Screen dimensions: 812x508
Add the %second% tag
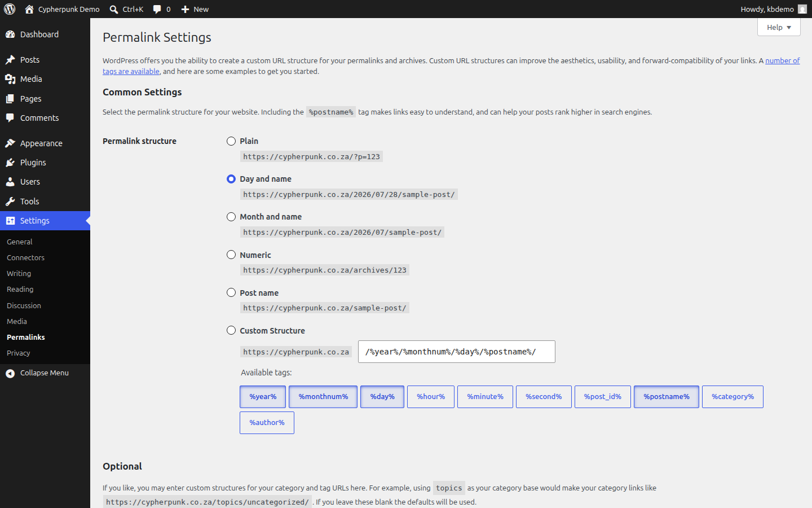click(x=544, y=397)
